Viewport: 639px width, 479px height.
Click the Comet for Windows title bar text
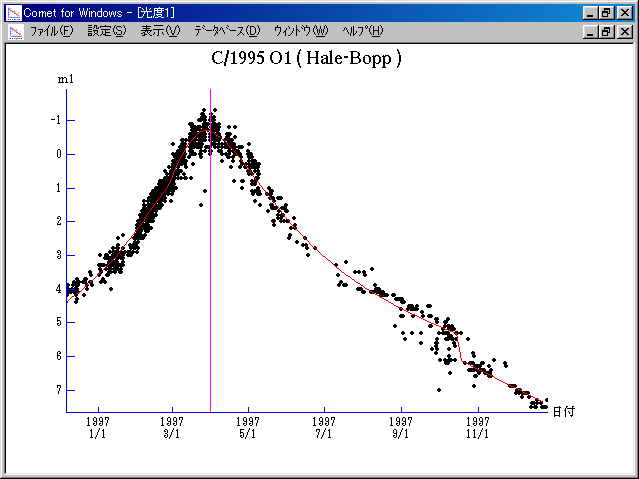pyautogui.click(x=99, y=13)
